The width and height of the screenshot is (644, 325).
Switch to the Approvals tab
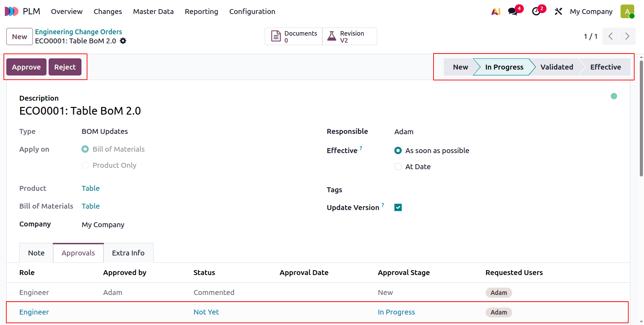pos(78,253)
